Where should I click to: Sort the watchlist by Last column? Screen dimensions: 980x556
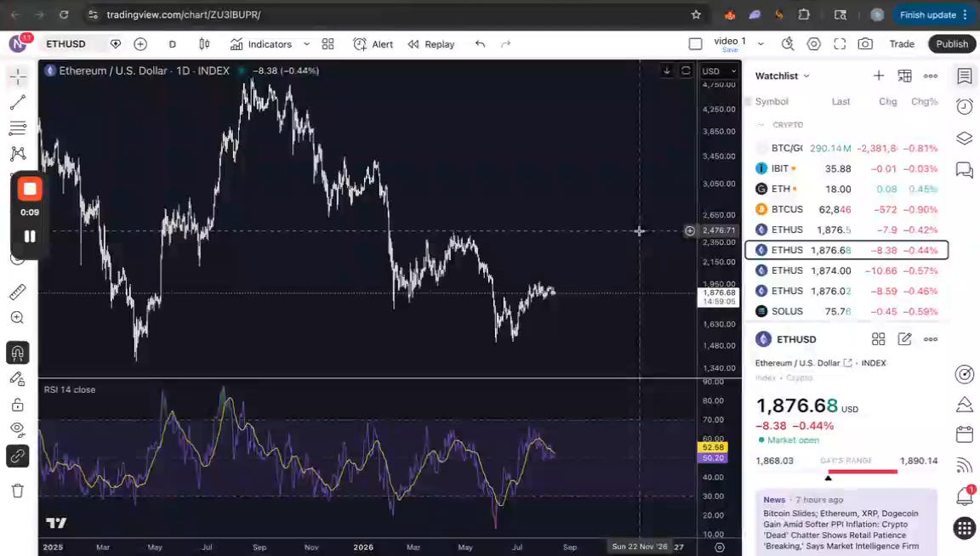click(840, 101)
